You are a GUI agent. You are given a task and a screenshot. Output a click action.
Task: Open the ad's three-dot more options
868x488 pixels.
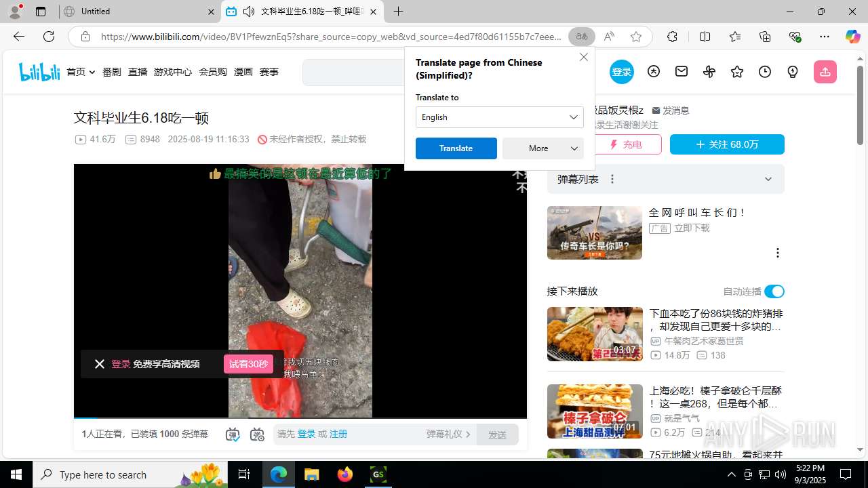[777, 253]
